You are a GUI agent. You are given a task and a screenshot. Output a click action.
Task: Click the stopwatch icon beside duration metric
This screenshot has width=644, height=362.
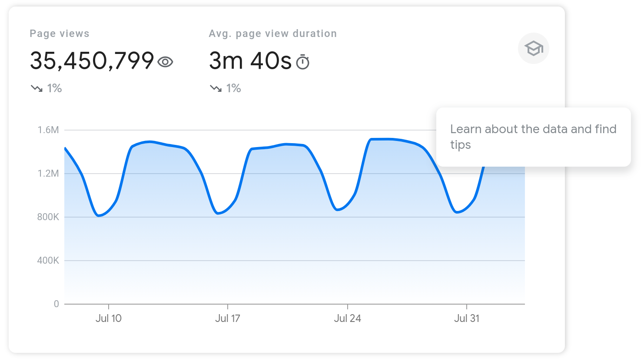(303, 62)
